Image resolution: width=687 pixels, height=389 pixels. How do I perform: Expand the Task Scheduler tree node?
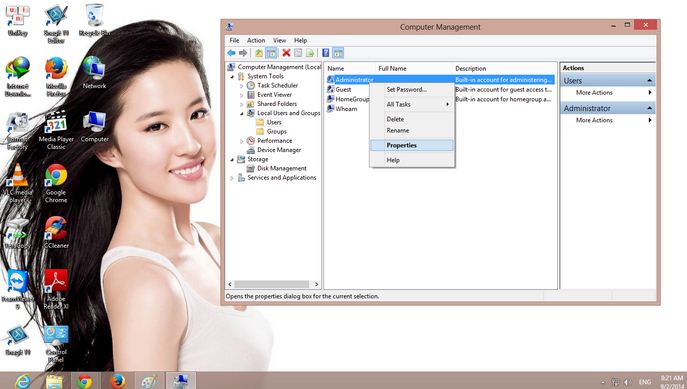[241, 85]
